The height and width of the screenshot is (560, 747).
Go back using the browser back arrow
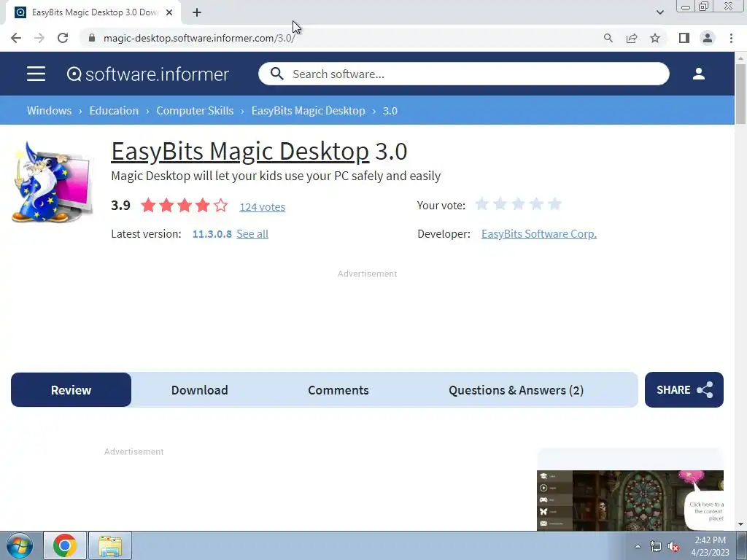click(x=16, y=38)
